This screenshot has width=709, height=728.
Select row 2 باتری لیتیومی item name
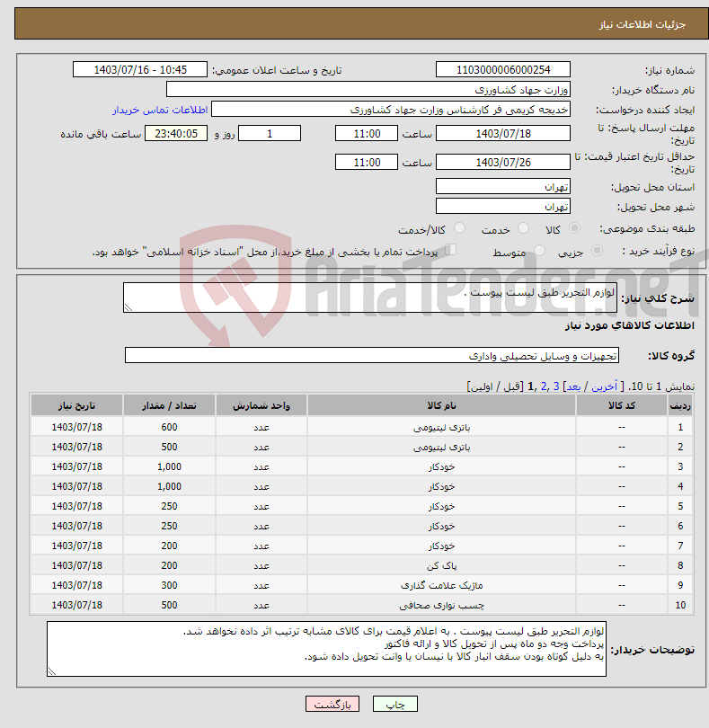pyautogui.click(x=441, y=447)
